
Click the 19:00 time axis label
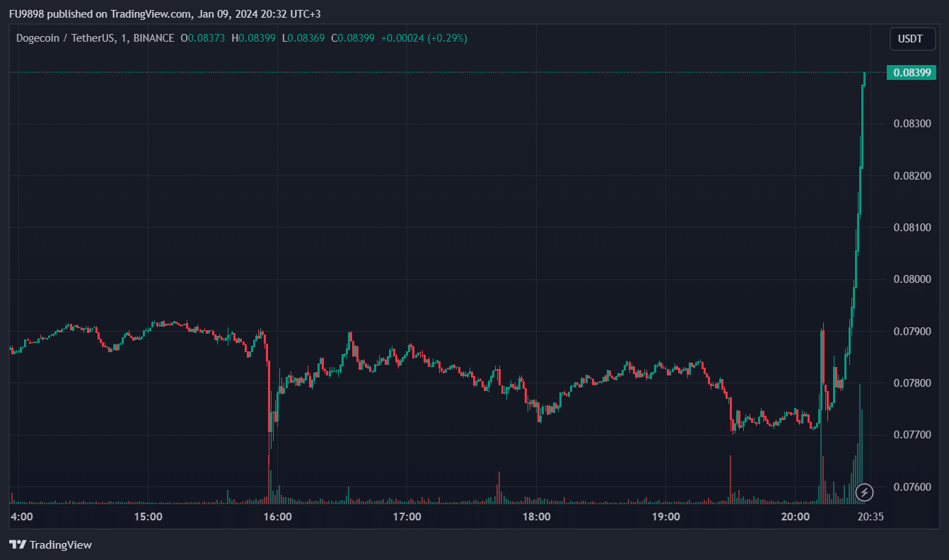click(666, 517)
